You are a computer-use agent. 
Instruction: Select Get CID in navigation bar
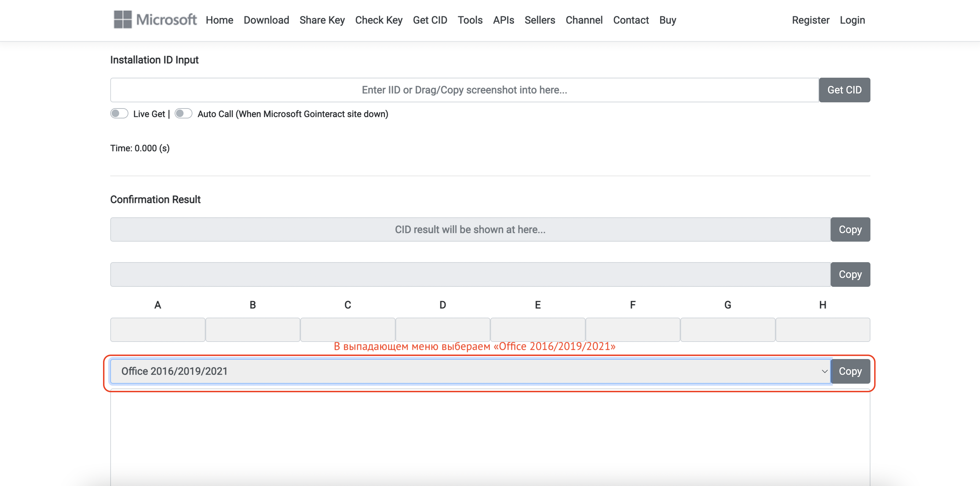(x=430, y=20)
